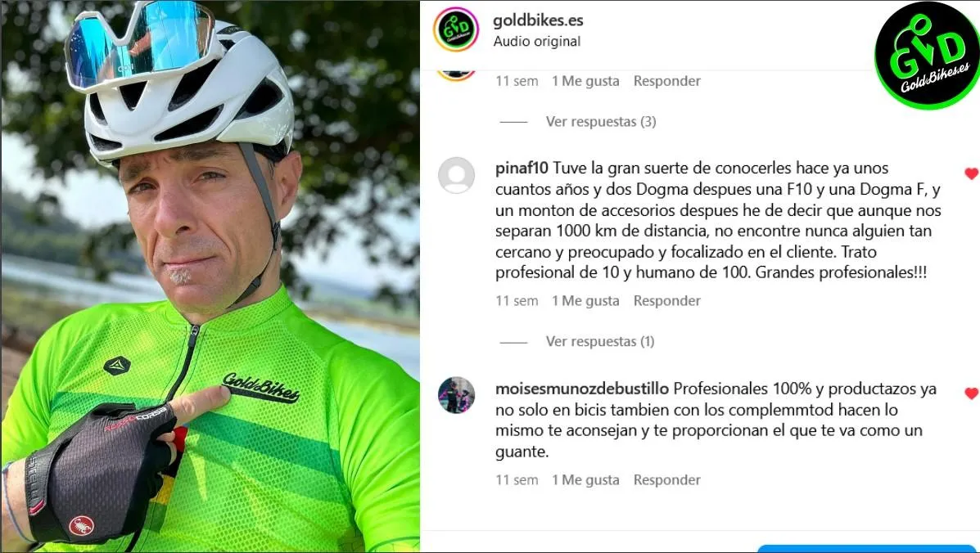Expand Ver respuestas (1) under pinaf10

(600, 341)
